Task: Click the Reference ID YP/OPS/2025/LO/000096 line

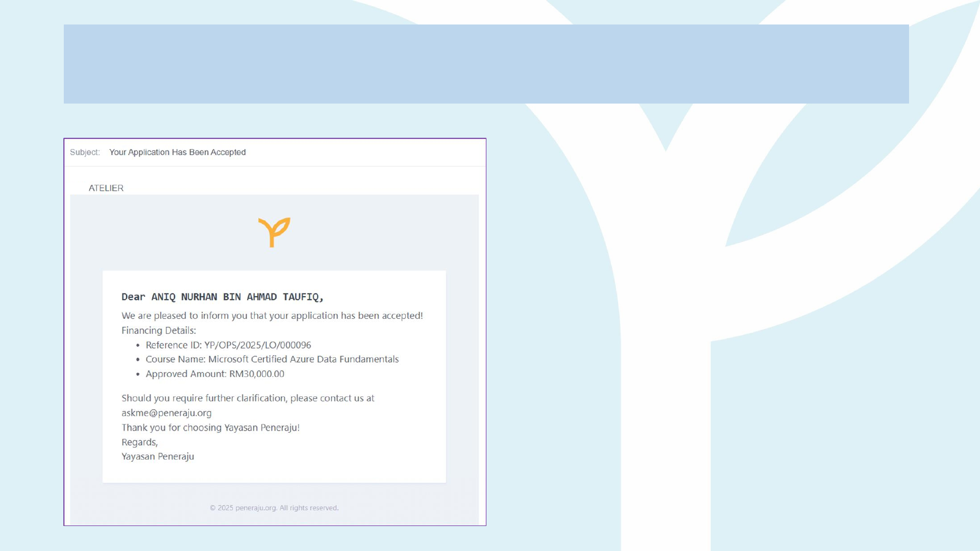Action: click(228, 345)
